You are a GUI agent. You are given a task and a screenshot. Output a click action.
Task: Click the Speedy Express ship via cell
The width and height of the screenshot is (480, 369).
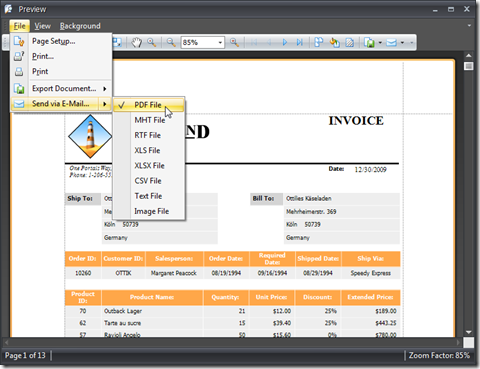click(x=370, y=273)
